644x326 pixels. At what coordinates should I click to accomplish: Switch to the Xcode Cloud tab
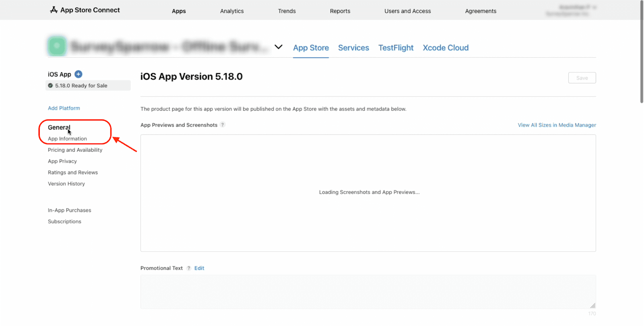pos(446,48)
